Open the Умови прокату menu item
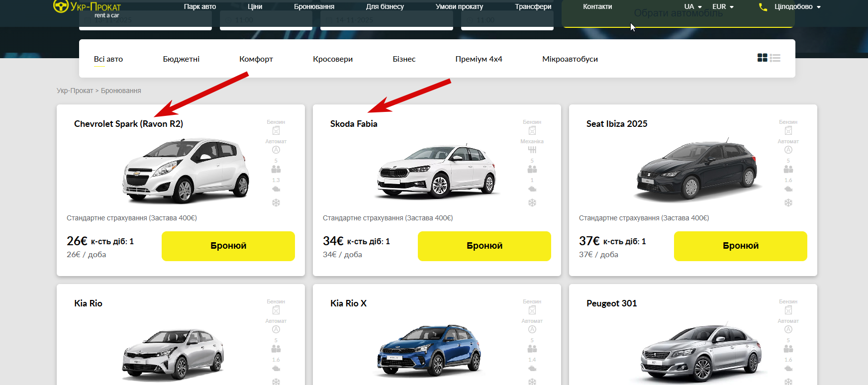 pyautogui.click(x=460, y=6)
